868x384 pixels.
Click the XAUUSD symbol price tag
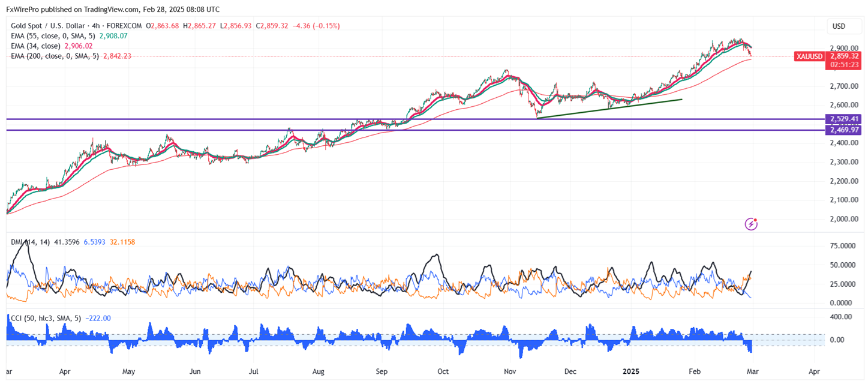pos(809,56)
